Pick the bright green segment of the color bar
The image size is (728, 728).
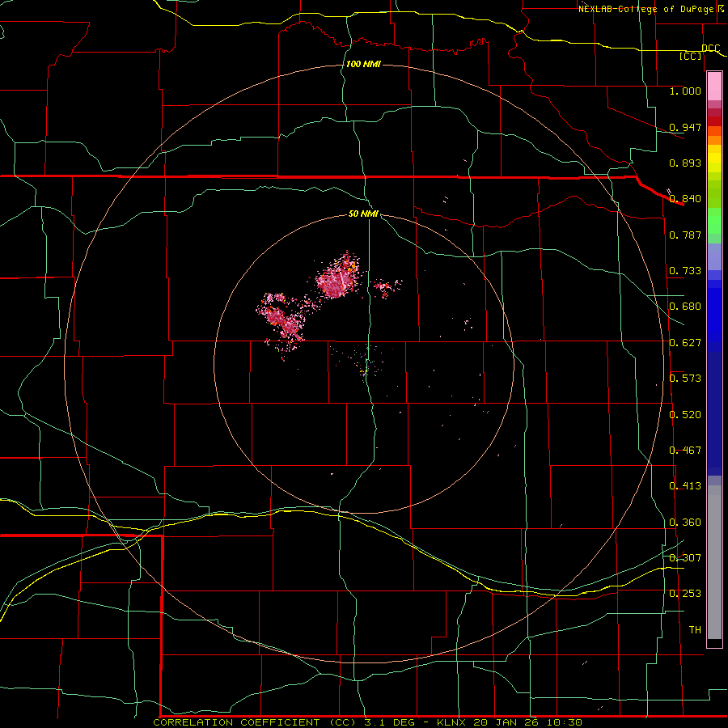click(x=714, y=221)
